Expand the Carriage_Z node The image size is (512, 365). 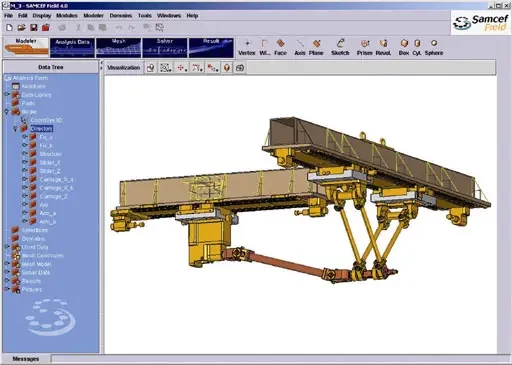coord(25,196)
